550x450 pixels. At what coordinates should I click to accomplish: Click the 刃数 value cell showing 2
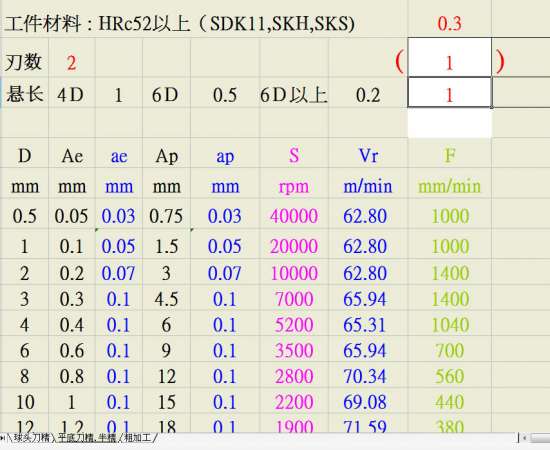point(72,62)
